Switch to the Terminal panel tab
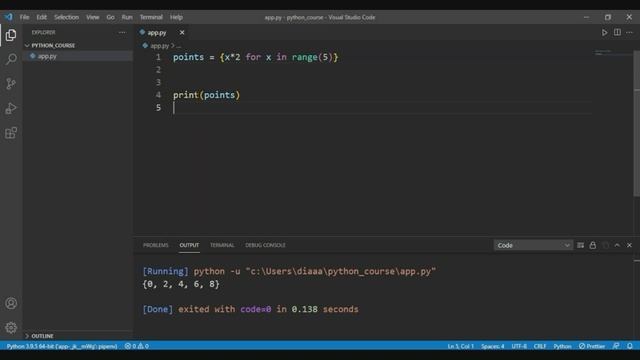The image size is (640, 360). click(x=222, y=245)
